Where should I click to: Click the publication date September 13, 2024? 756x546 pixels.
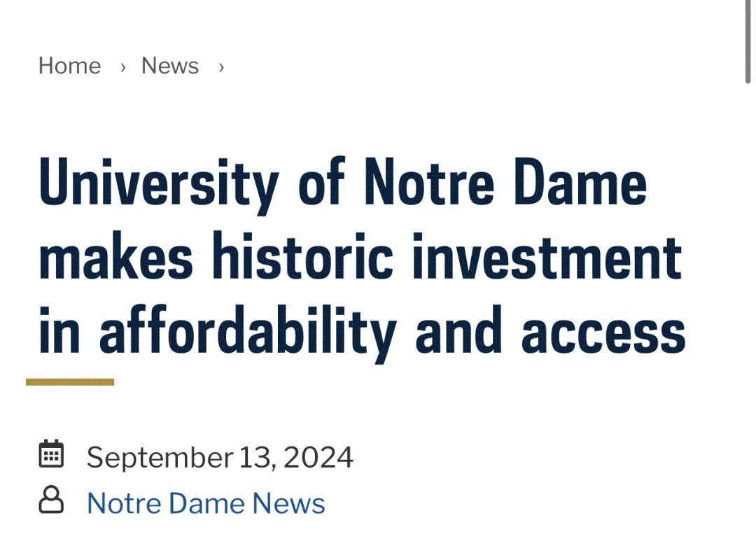(220, 458)
